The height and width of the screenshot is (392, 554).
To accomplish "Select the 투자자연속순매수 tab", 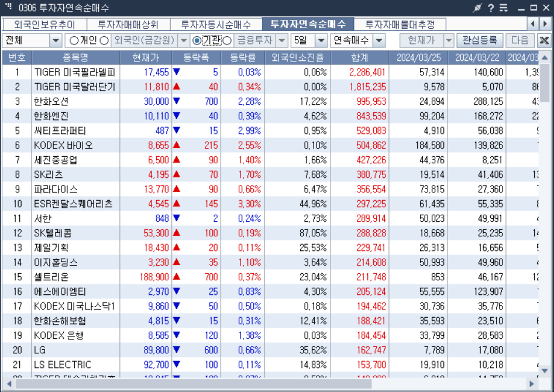I will [x=308, y=23].
